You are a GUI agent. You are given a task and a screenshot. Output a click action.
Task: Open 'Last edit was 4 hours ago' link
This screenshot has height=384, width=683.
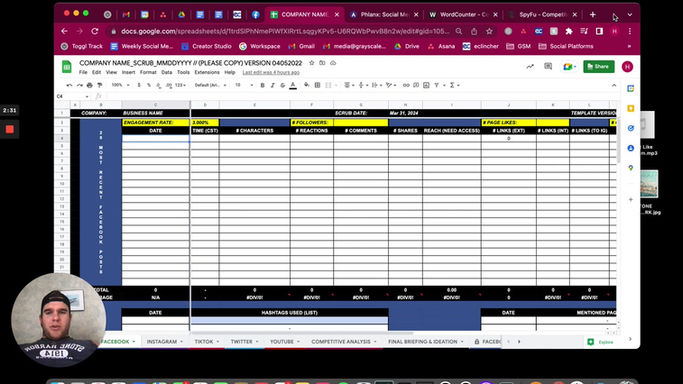tap(271, 72)
